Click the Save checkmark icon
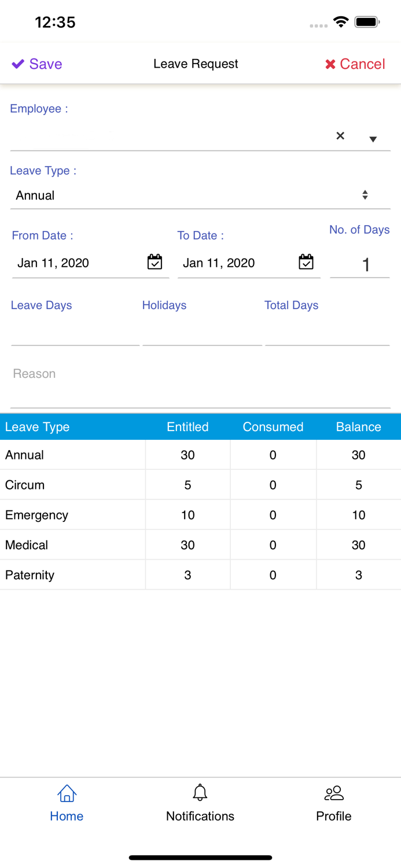401x868 pixels. point(17,64)
